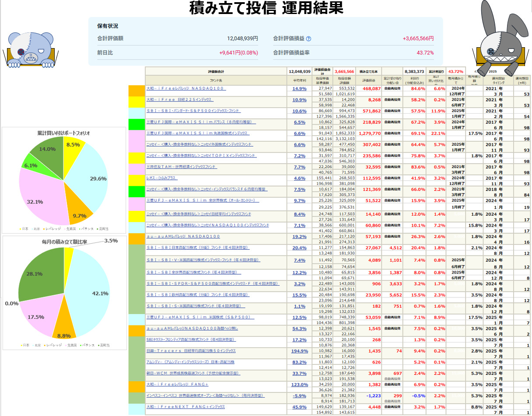Open eMAXIS Slim 全世界株式（オール・カントリー） link
532x416 pixels.
(203, 200)
